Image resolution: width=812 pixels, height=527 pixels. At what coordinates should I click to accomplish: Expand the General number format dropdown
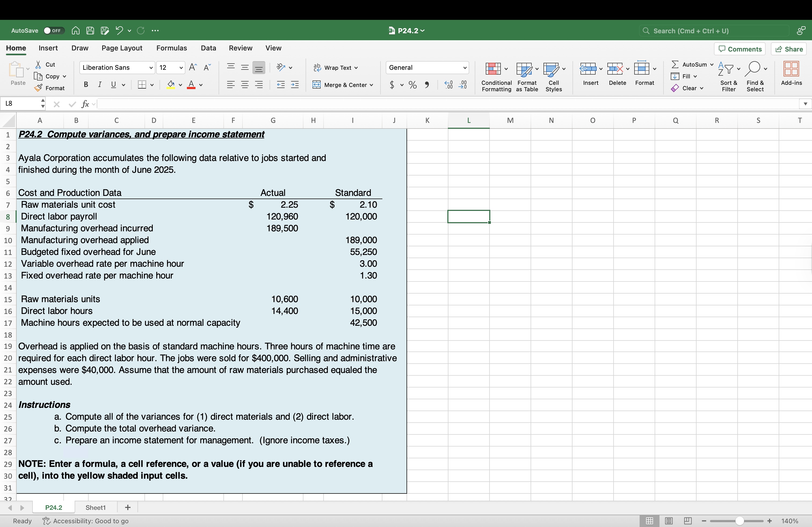pyautogui.click(x=465, y=68)
